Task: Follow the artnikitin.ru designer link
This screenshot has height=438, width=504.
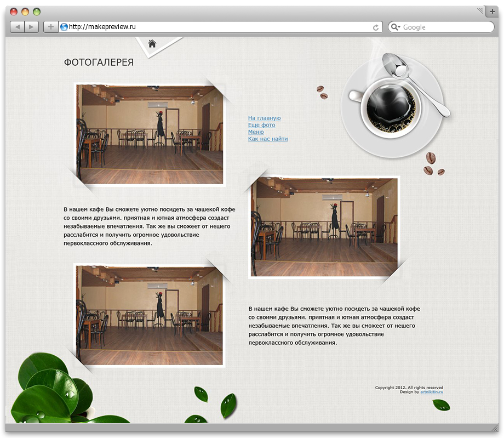Action: coord(432,392)
